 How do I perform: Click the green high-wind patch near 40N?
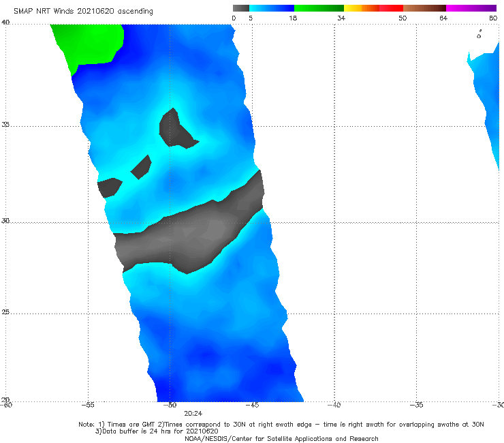coord(90,44)
